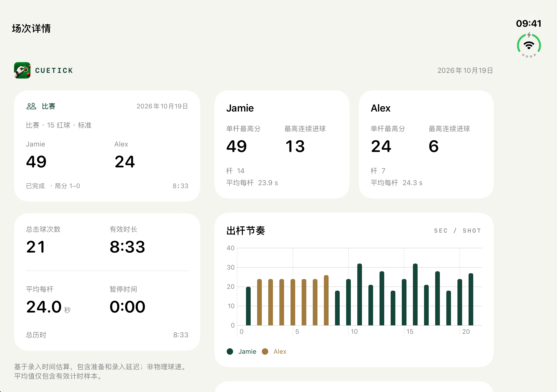The height and width of the screenshot is (392, 557).
Task: Click the date beside the CUETICK header
Action: [465, 70]
